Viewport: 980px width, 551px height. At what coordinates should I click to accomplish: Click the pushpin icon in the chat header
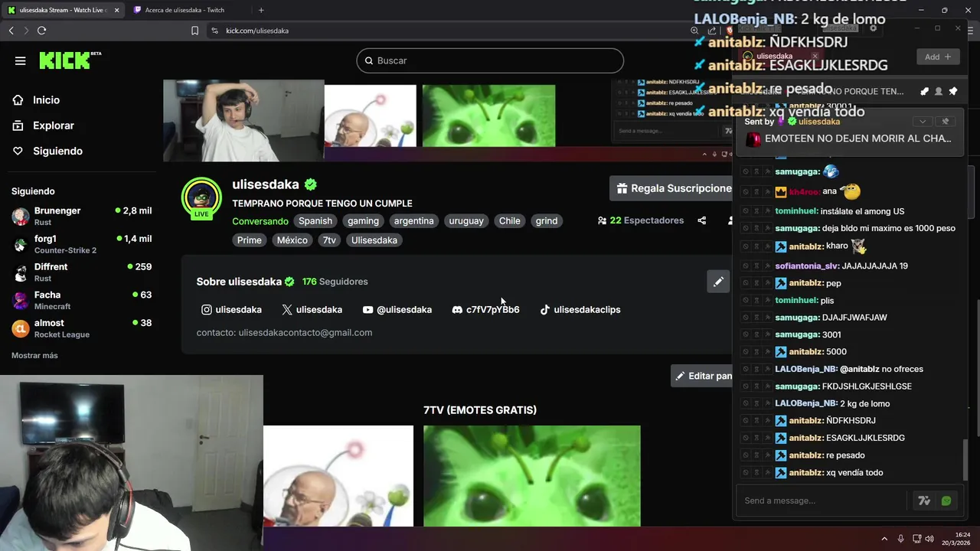[x=953, y=92]
